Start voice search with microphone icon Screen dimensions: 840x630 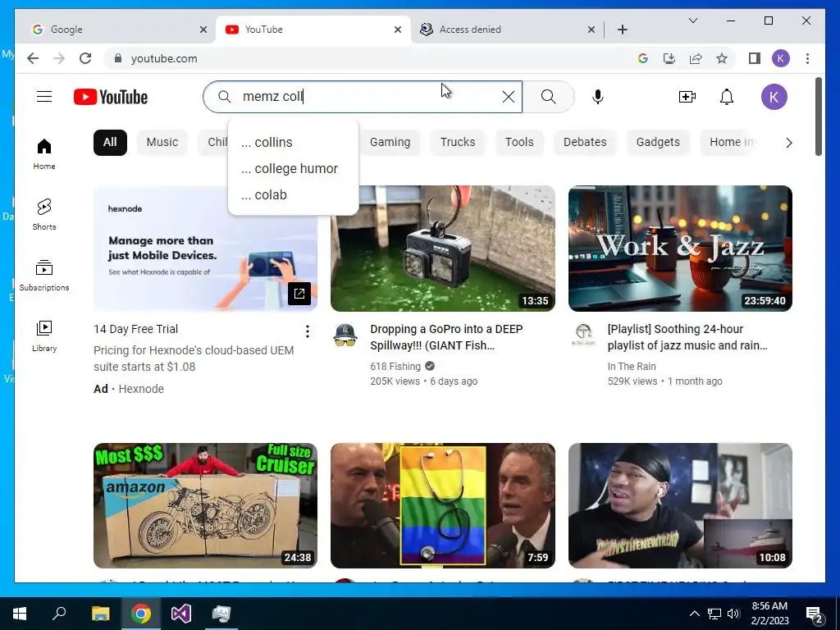[x=598, y=97]
